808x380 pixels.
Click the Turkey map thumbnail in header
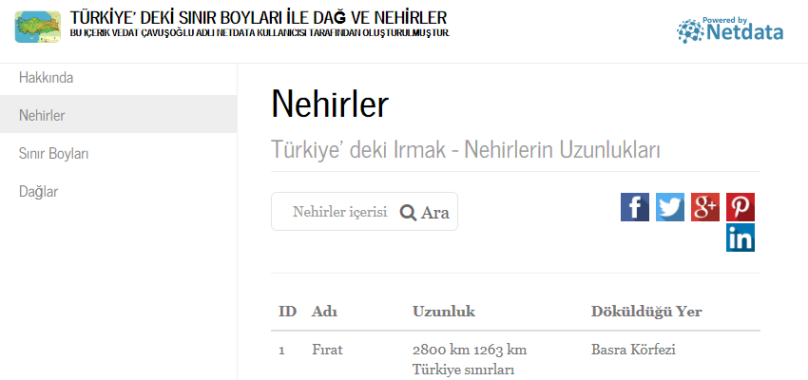tap(38, 27)
